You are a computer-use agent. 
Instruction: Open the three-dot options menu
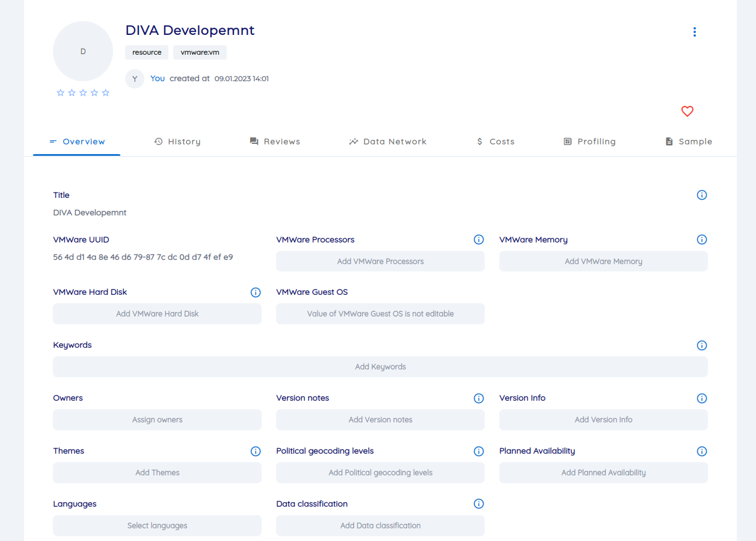(x=695, y=31)
